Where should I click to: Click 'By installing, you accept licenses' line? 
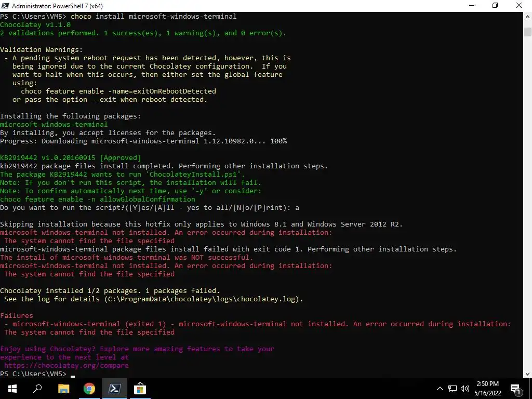tap(108, 132)
